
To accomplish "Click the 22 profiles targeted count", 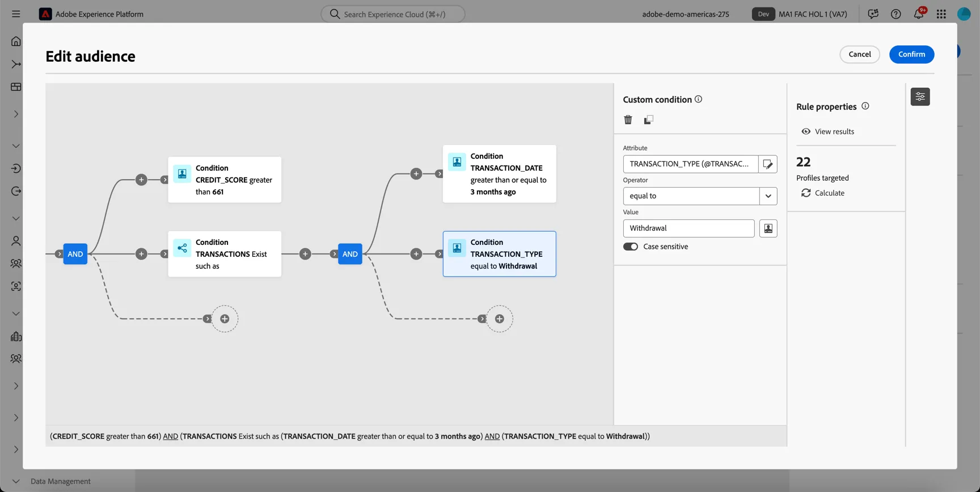I will tap(804, 162).
